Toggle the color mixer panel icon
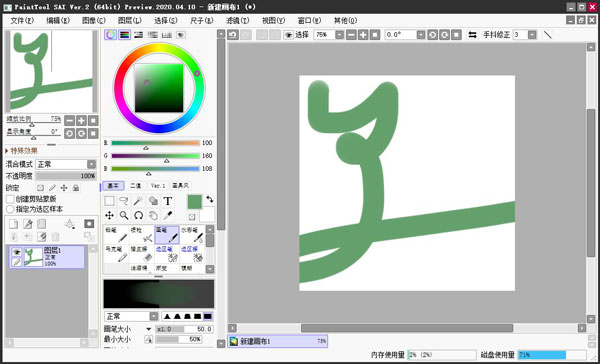The width and height of the screenshot is (600, 364). [153, 35]
